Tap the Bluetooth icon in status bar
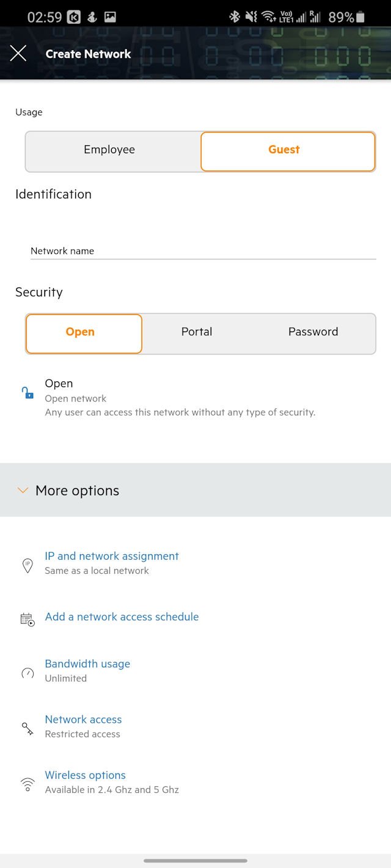This screenshot has height=868, width=391. coord(235,17)
